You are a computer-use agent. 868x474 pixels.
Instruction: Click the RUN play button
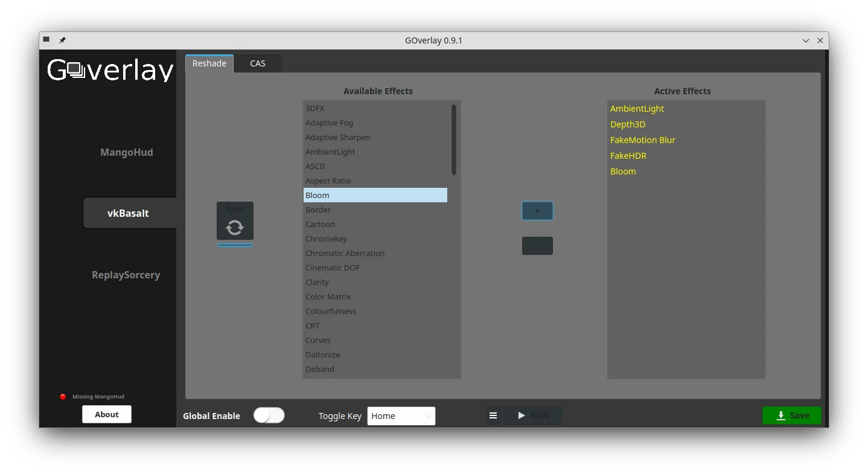click(532, 415)
